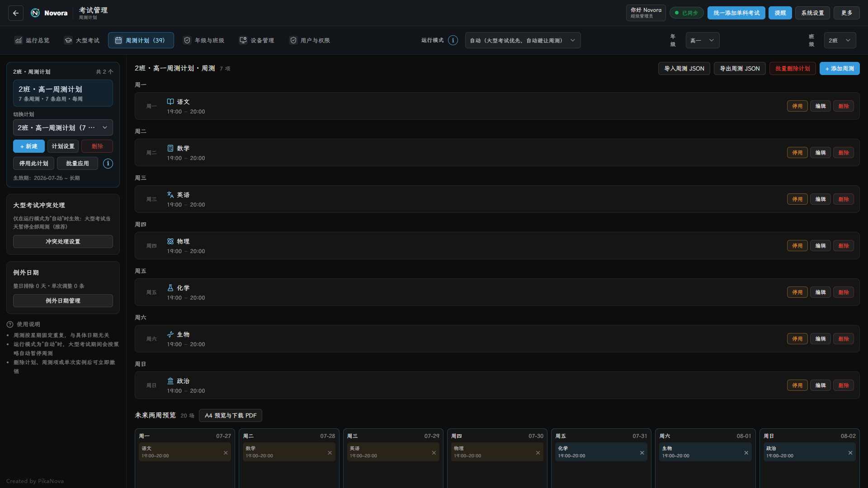Open the 年级 dropdown showing 高一
Viewport: 868px width, 488px height.
702,40
